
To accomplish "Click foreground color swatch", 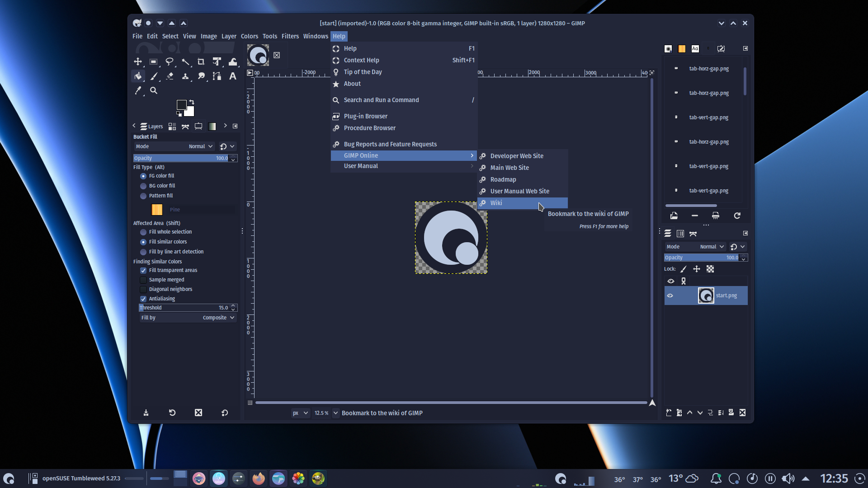I will tap(182, 105).
